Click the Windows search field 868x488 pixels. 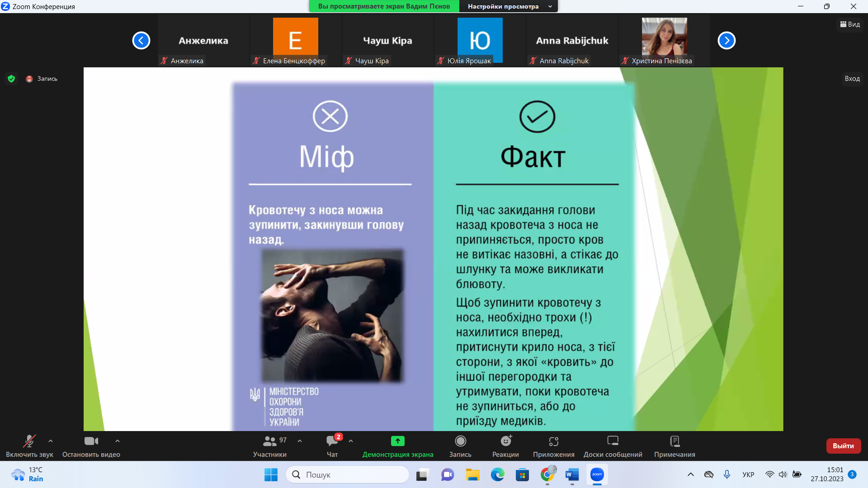pos(348,474)
